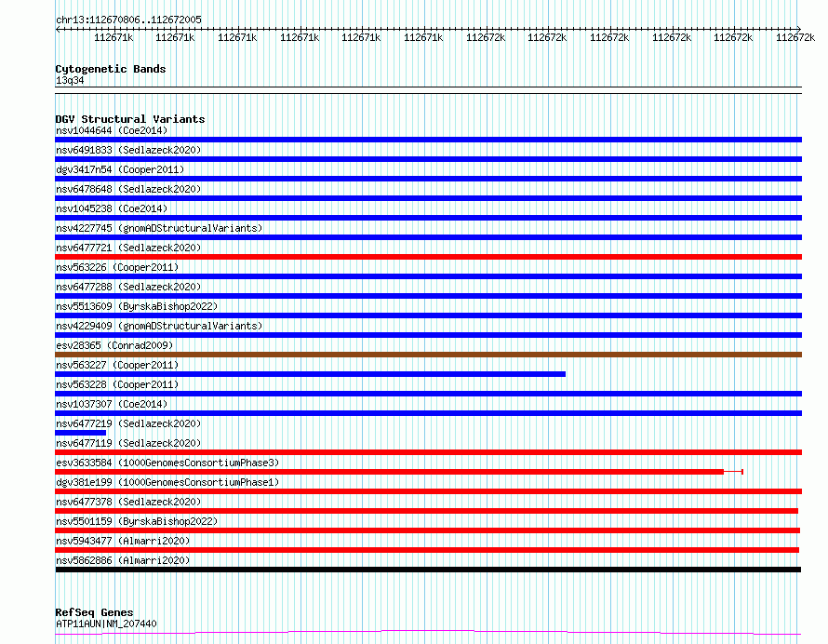Open nsv563227 (Cooper2011) variant label
Screen dimensions: 828x644
point(117,365)
